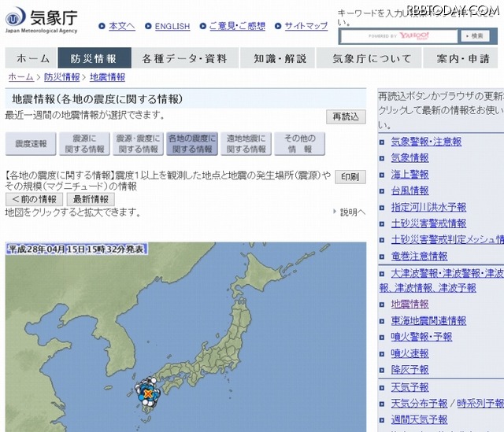Image resolution: width=504 pixels, height=432 pixels.
Task: Open 土砂災害警戒判定メッシュ情報 link
Action: (x=447, y=240)
